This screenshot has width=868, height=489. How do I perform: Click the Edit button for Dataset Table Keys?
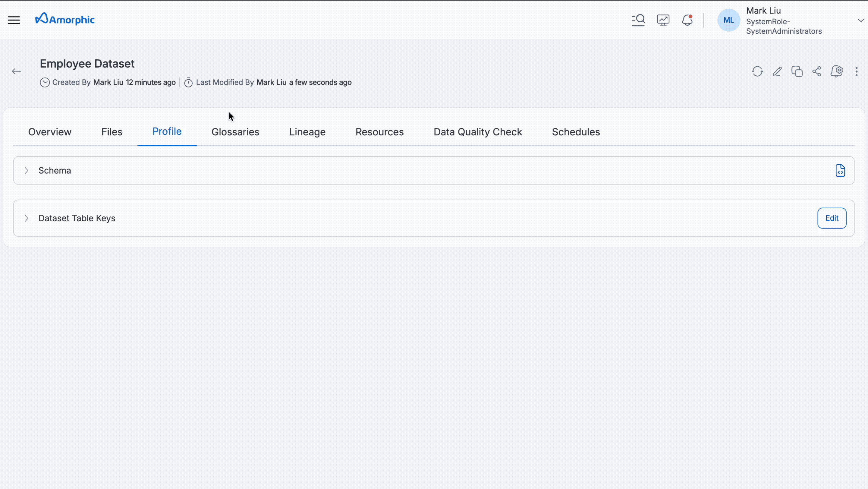pos(832,218)
